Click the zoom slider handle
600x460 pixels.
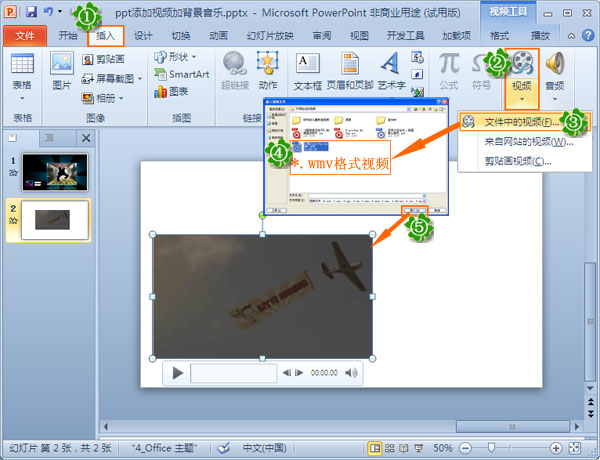[491, 447]
